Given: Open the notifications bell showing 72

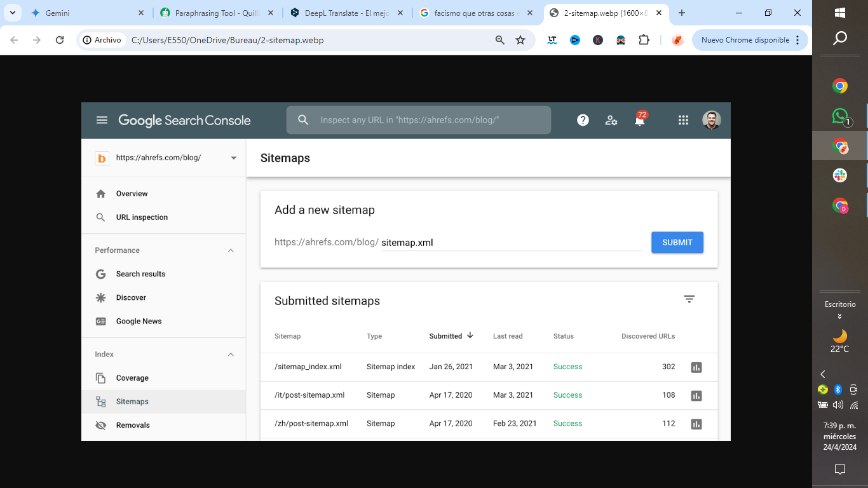Looking at the screenshot, I should click(640, 119).
